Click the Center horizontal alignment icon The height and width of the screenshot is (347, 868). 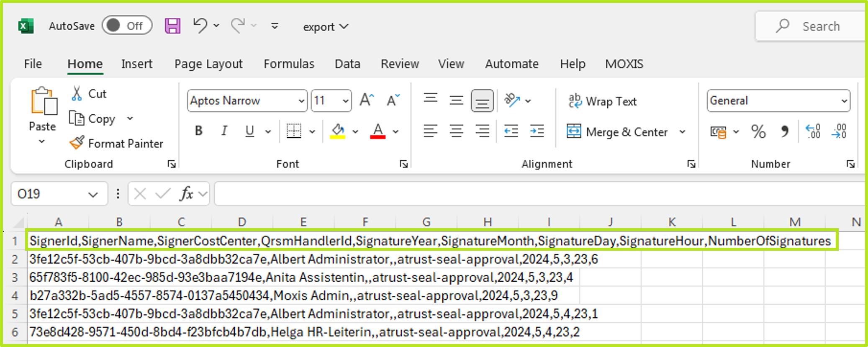coord(456,132)
